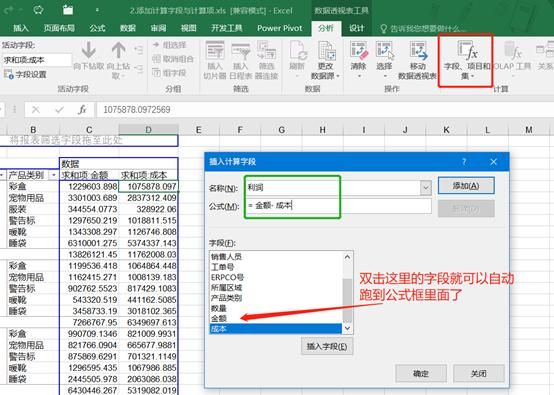Click the 选择 select pivot icon
Image resolution: width=554 pixels, height=395 pixels.
[x=384, y=49]
